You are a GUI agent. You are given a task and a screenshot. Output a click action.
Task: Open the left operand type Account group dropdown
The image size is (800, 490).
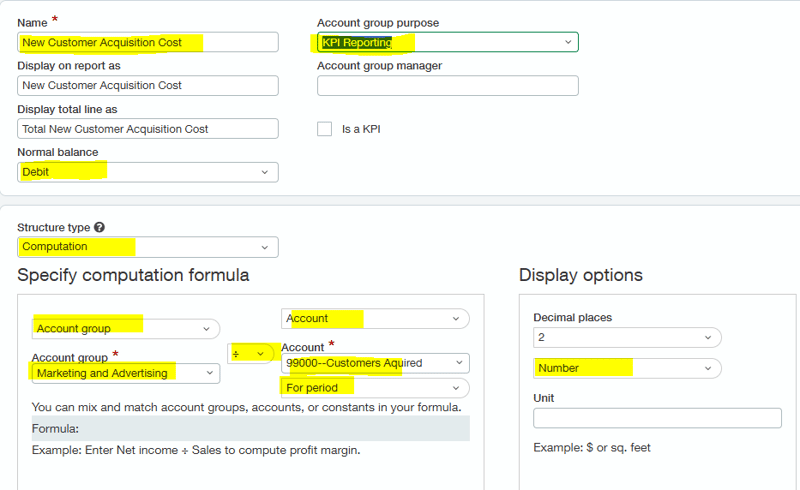125,328
